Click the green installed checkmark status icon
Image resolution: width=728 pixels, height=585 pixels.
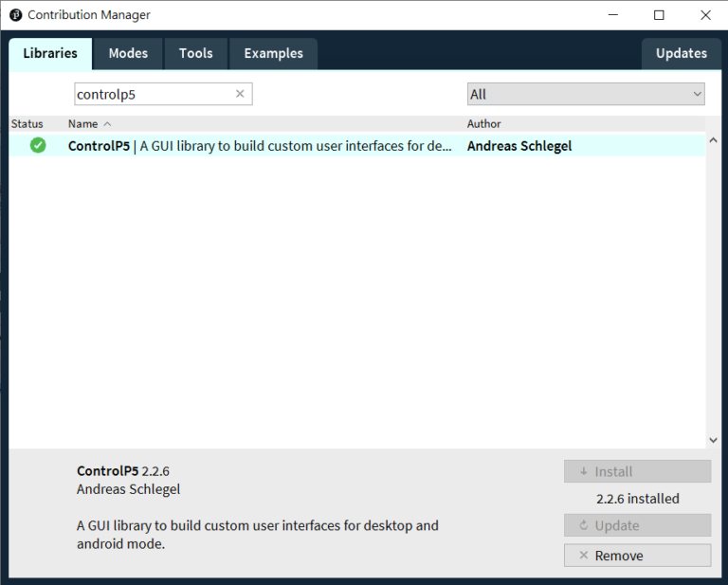(x=38, y=145)
